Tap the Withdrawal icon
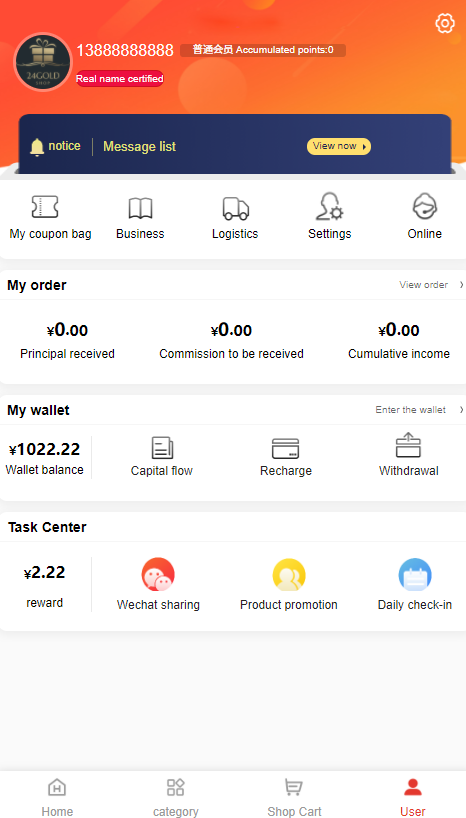 click(x=408, y=445)
